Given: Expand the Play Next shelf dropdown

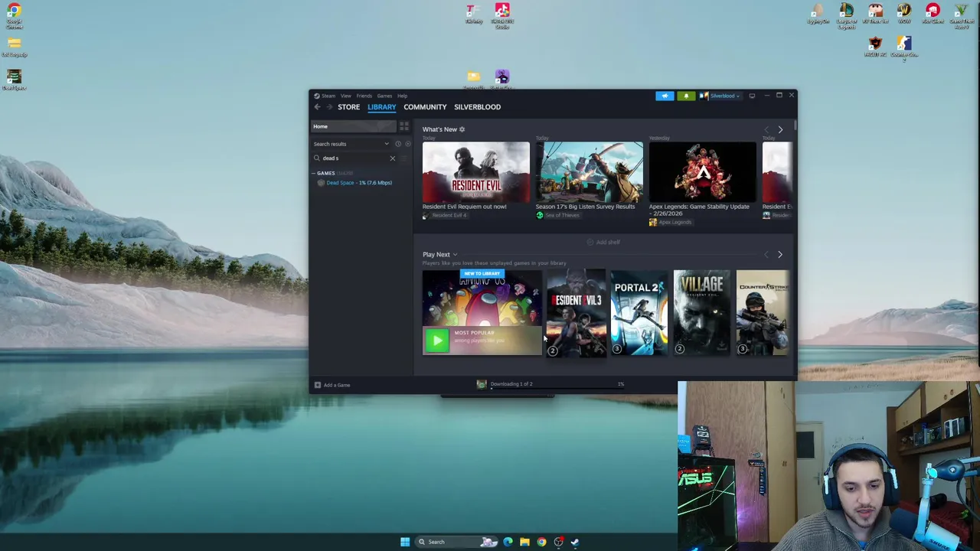Looking at the screenshot, I should click(455, 255).
